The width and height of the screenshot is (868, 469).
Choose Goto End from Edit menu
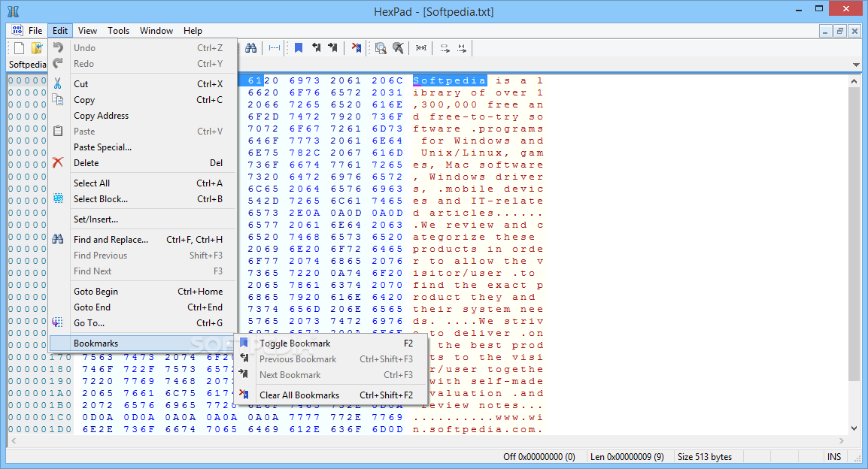click(144, 307)
